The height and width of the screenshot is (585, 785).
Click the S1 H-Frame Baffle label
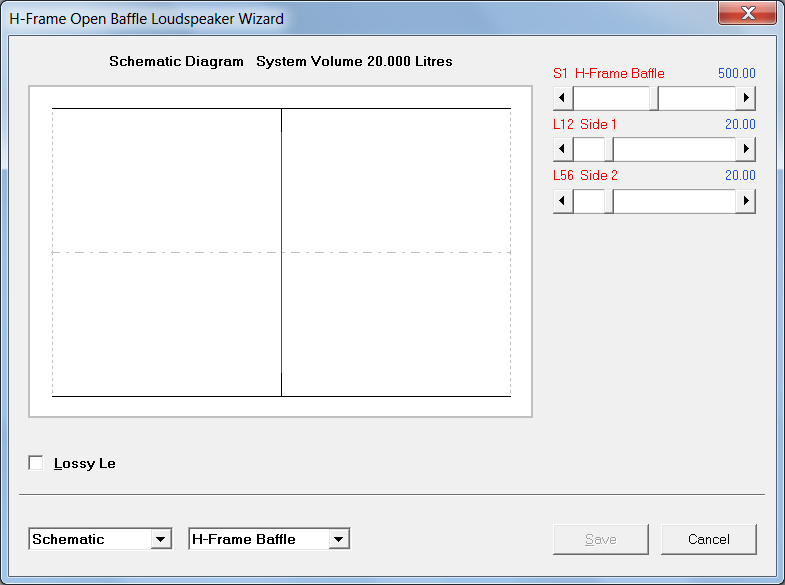point(609,73)
